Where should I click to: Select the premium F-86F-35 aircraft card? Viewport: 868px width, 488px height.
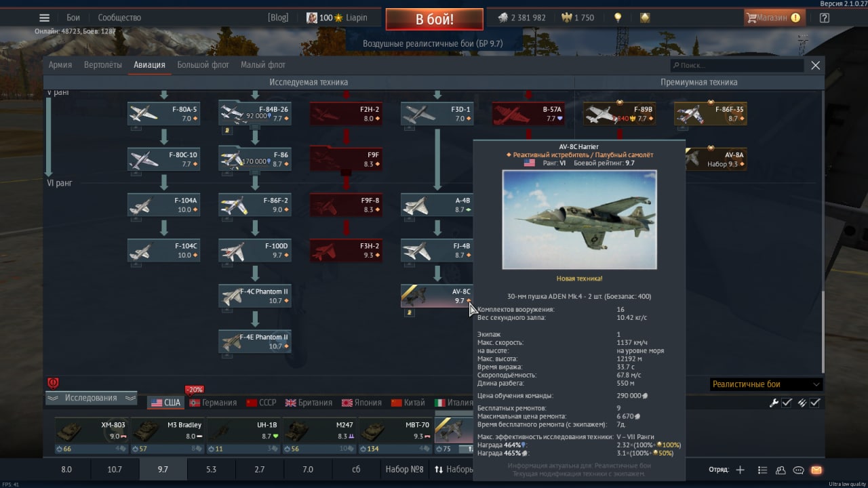[x=711, y=113]
